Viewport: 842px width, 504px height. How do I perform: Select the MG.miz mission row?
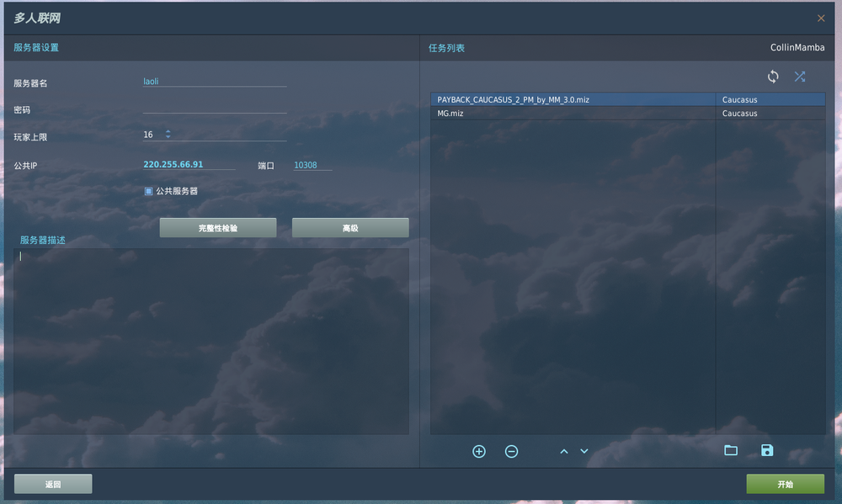coord(627,114)
